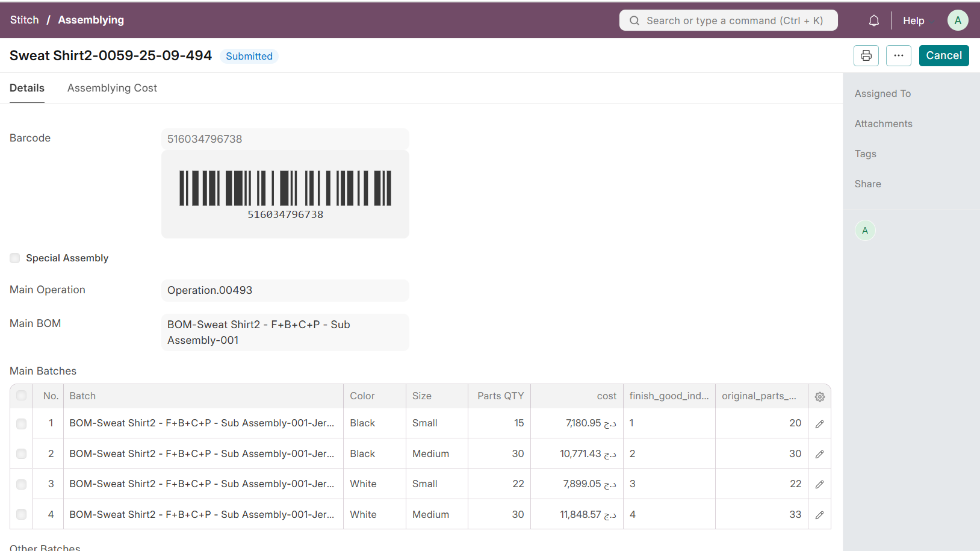Click the White color cell in row 3
This screenshot has height=551, width=980.
(374, 484)
